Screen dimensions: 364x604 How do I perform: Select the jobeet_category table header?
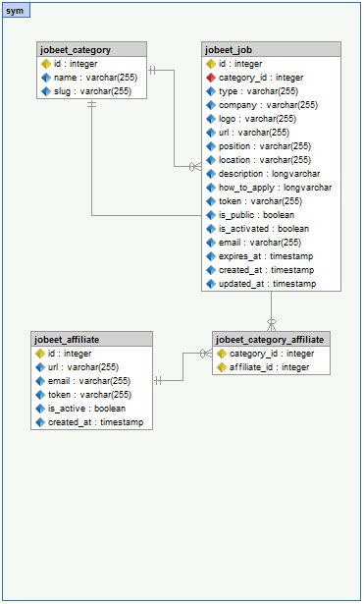[91, 50]
